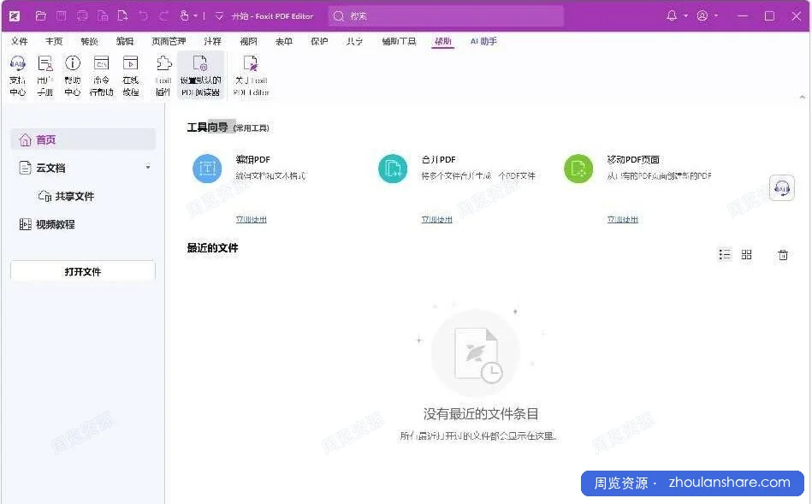The height and width of the screenshot is (504, 812).
Task: Select the Hand tool icon
Action: point(184,16)
